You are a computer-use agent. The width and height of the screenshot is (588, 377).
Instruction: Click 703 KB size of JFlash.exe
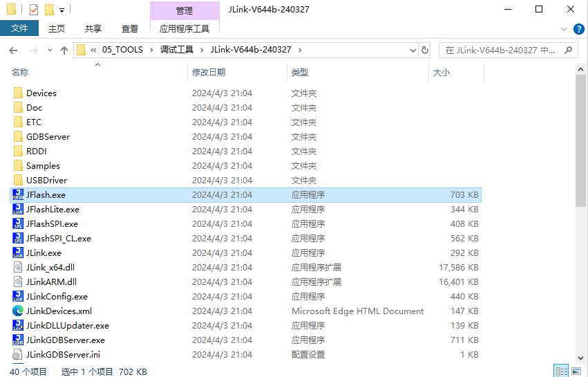tap(464, 194)
